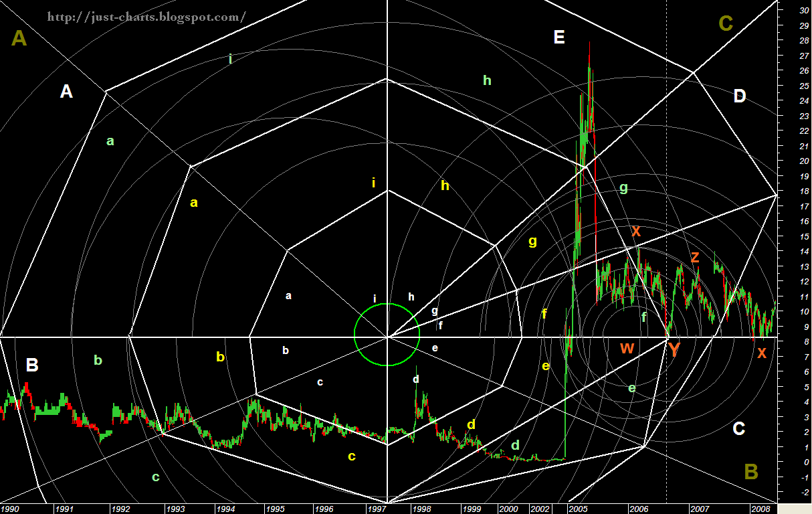Click the green lowercase g label

pyautogui.click(x=623, y=189)
